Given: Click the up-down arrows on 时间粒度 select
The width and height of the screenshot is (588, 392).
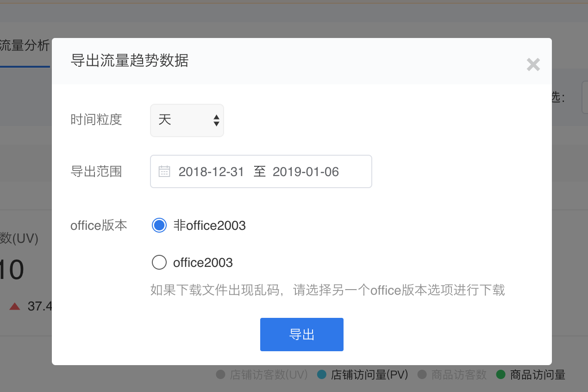Looking at the screenshot, I should tap(216, 120).
